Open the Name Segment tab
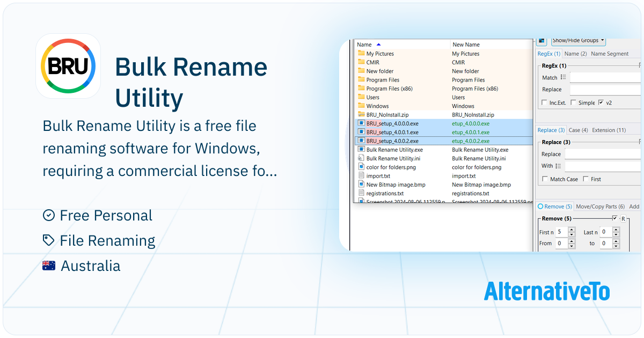Image resolution: width=644 pixels, height=338 pixels. point(610,54)
